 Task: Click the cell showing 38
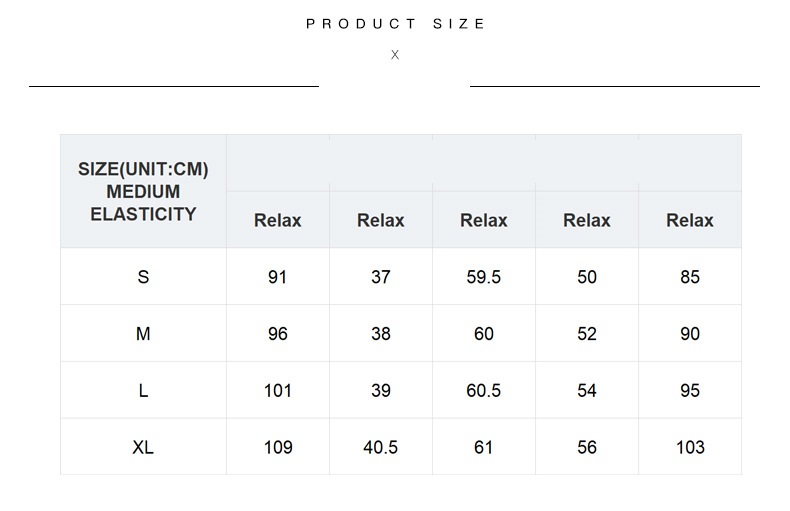click(381, 334)
